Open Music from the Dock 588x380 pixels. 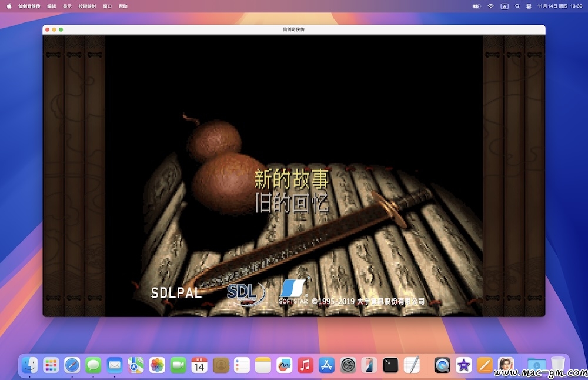(305, 365)
